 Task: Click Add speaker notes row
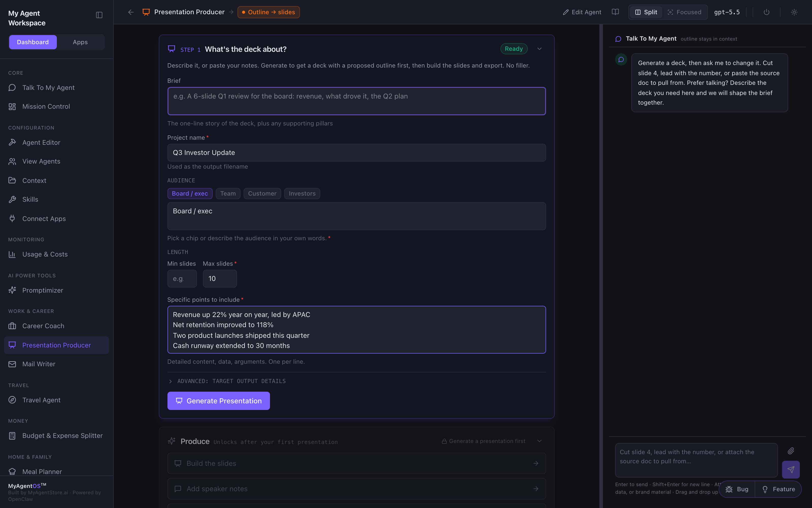(x=356, y=489)
